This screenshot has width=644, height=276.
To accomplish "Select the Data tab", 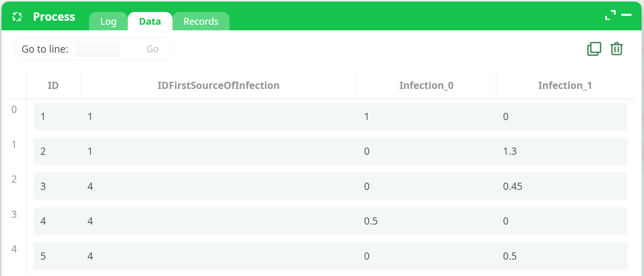I will [x=150, y=22].
